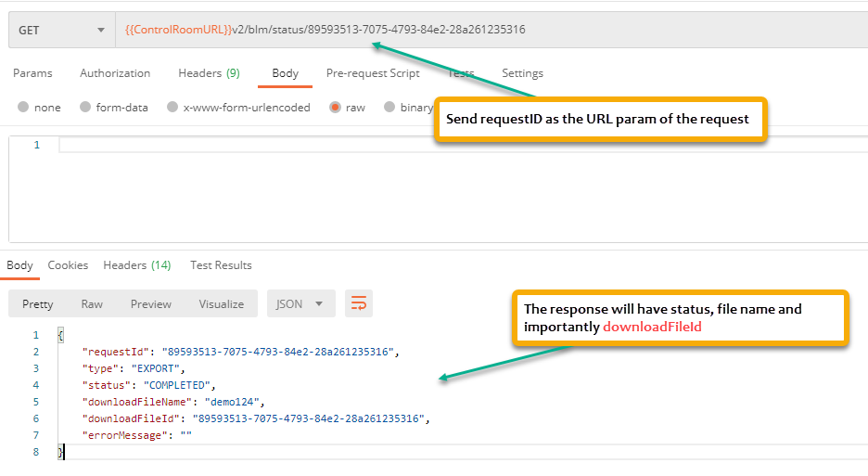Collapse JSON object at line 1 brace

[x=60, y=335]
